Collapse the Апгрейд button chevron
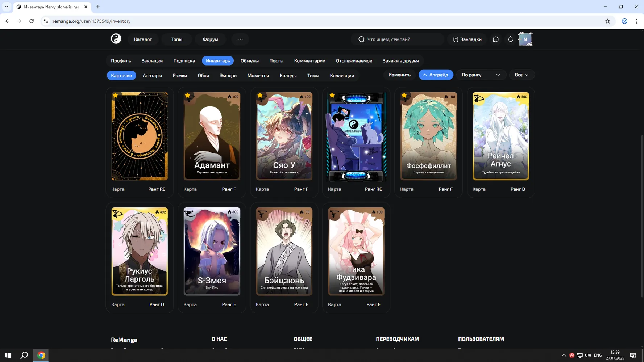Image resolution: width=644 pixels, height=362 pixels. [424, 75]
